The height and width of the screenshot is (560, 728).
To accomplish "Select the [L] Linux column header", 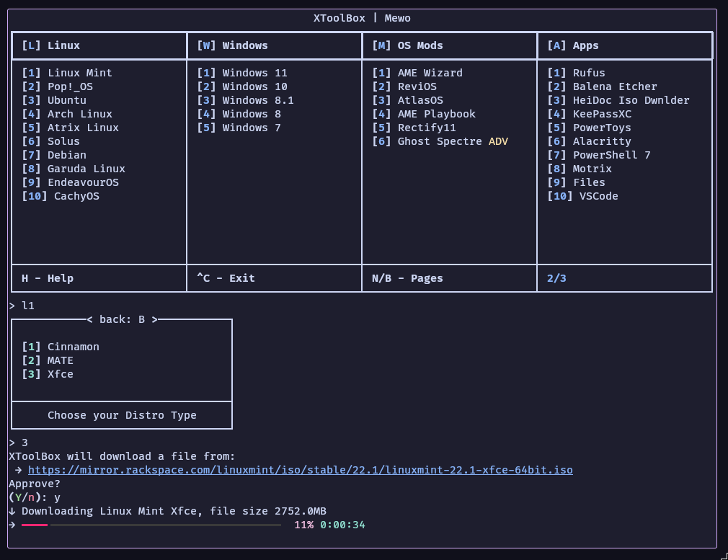I will [x=50, y=45].
